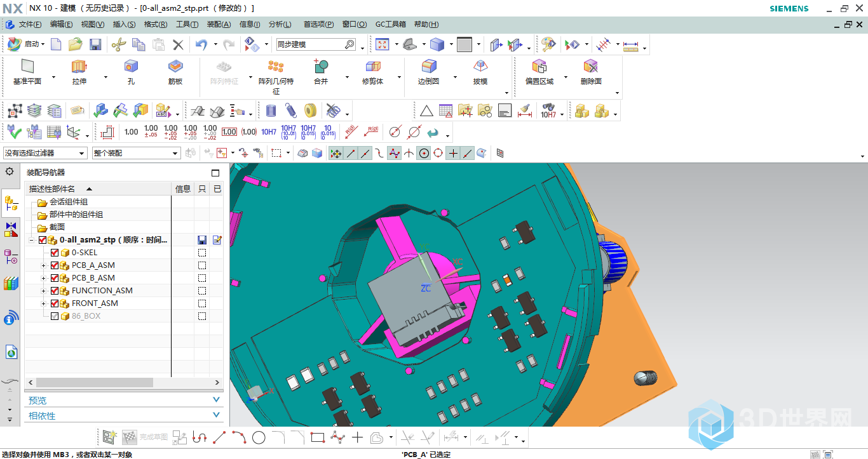Viewport: 868px width, 459px height.
Task: Sort by the 描述性部件名 column header
Action: [x=98, y=189]
